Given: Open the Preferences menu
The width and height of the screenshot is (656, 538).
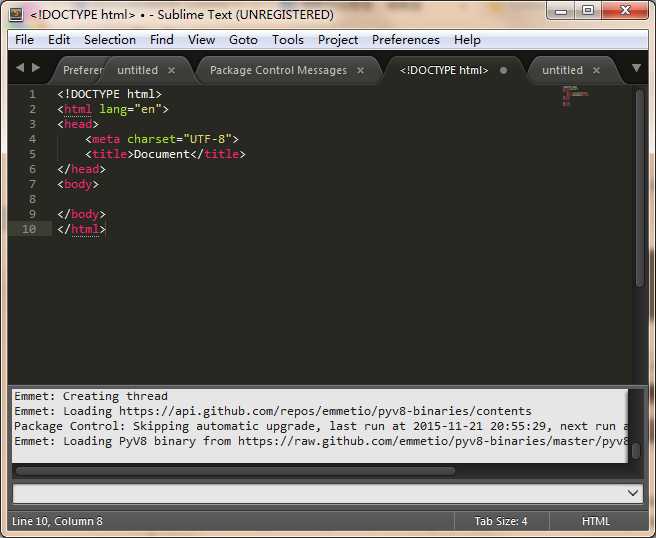Looking at the screenshot, I should tap(406, 40).
